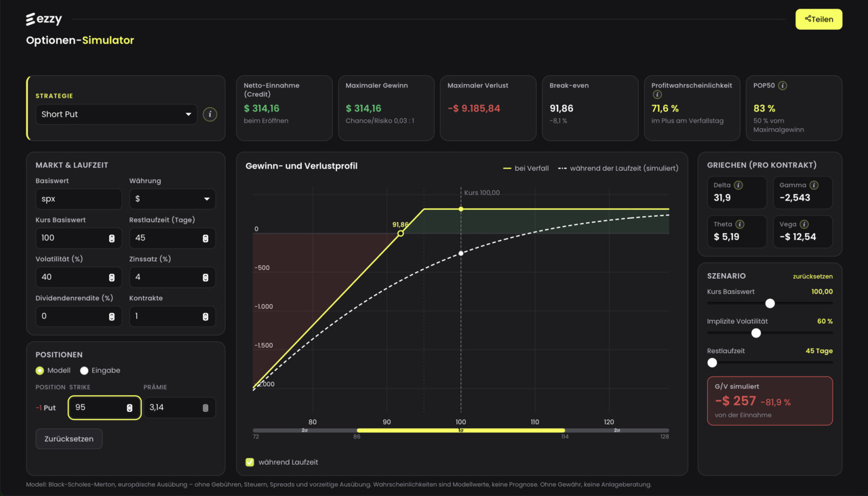Click the Zinssatz (%) stepper arrows

coord(205,277)
